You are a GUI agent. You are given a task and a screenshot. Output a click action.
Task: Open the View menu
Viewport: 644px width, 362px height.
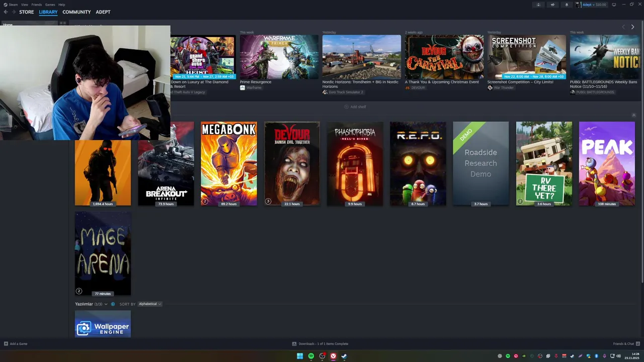click(24, 5)
